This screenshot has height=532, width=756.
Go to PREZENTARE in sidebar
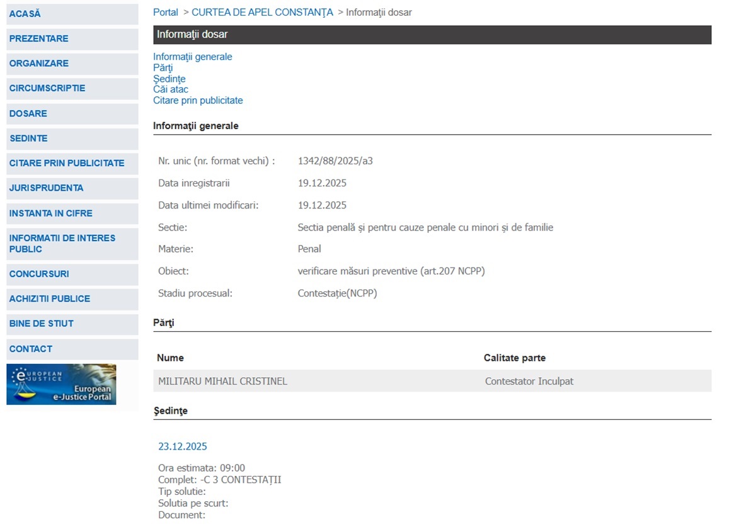[38, 38]
